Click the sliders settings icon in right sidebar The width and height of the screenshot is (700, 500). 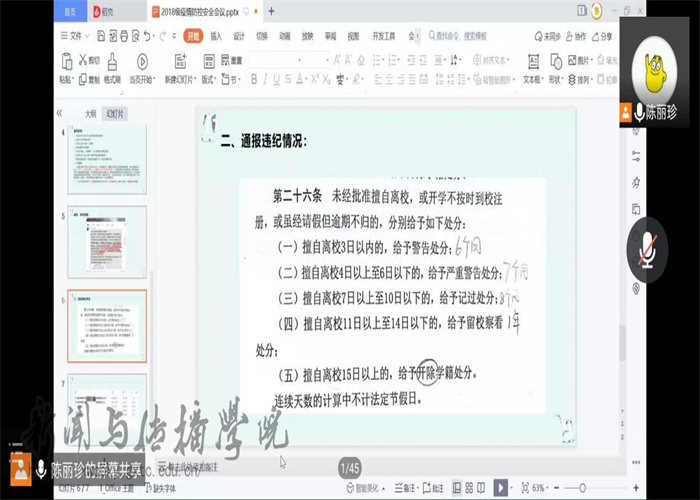[x=636, y=156]
